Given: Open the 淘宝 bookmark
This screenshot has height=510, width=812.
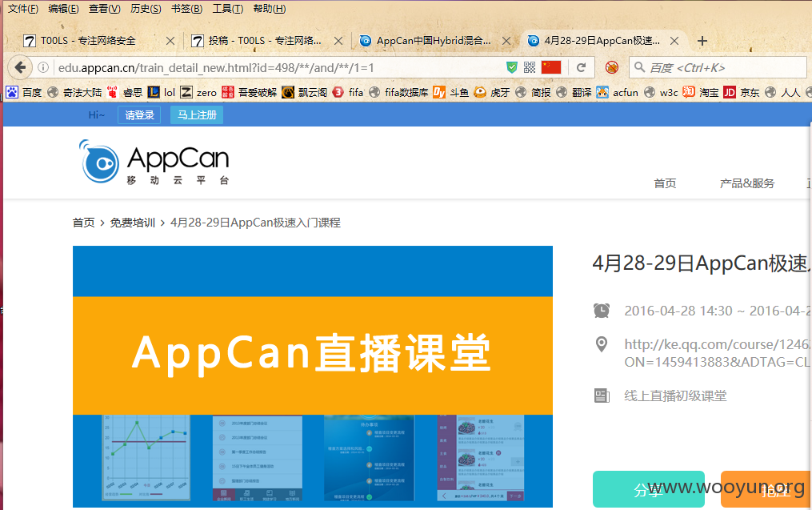Looking at the screenshot, I should click(701, 92).
